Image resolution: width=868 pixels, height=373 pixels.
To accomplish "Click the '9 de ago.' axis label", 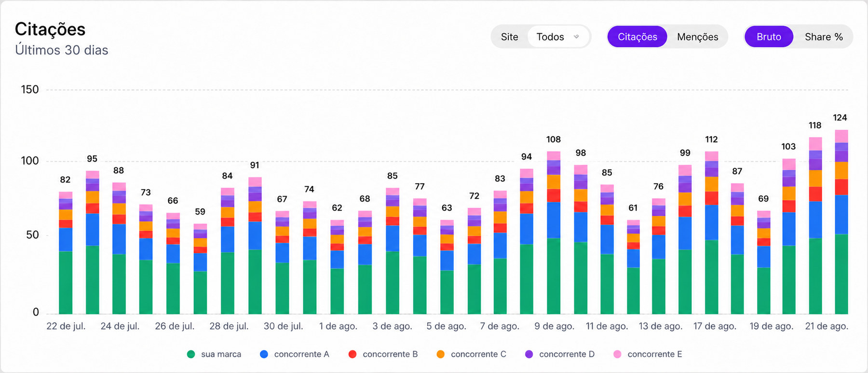I will pyautogui.click(x=555, y=326).
